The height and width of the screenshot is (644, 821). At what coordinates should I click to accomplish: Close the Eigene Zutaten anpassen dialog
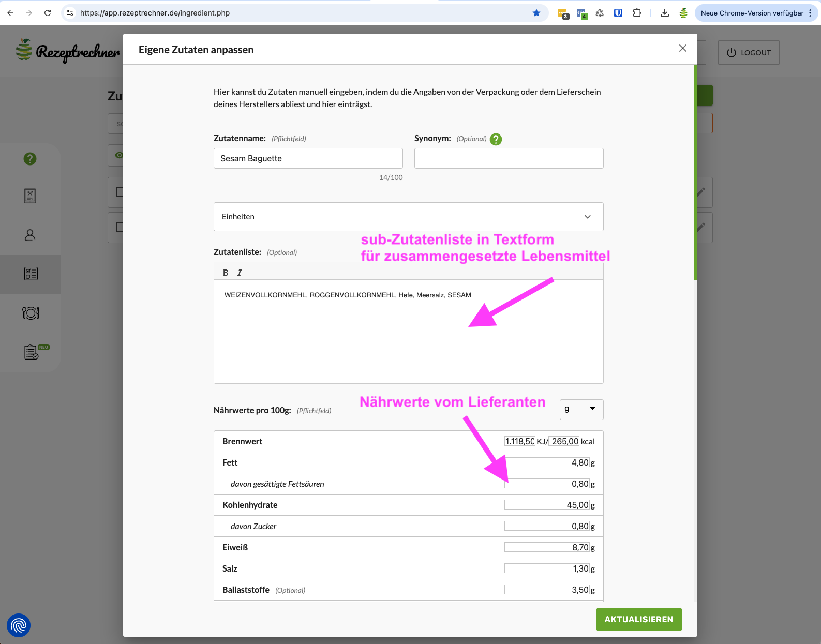point(682,48)
